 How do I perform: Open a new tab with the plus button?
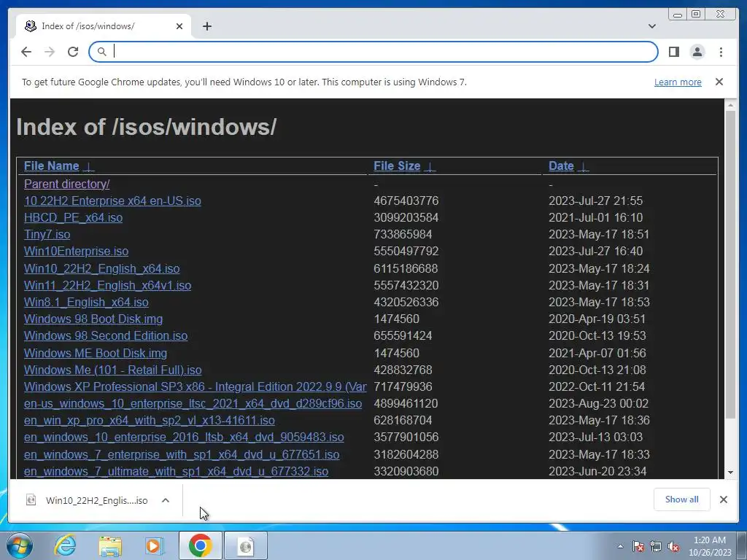pyautogui.click(x=206, y=26)
